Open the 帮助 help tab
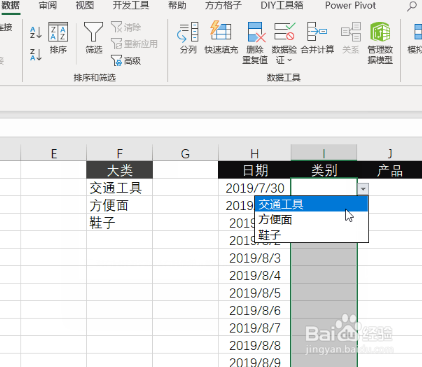422x367 pixels. click(x=177, y=6)
